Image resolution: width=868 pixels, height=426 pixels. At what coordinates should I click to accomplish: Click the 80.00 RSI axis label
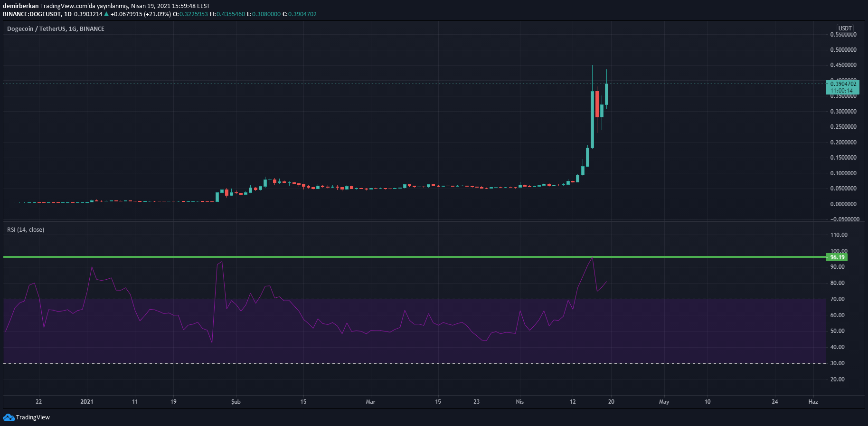point(838,283)
